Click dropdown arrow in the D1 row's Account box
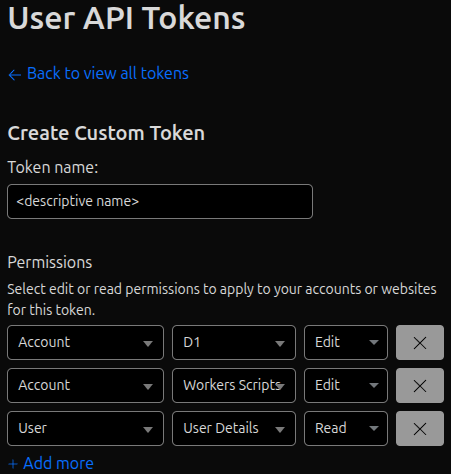451x474 pixels. [148, 343]
